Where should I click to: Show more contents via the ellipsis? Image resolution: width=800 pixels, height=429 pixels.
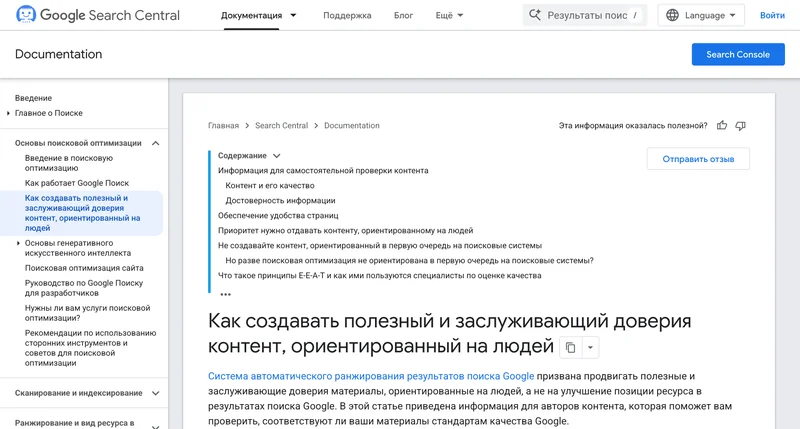pos(226,294)
